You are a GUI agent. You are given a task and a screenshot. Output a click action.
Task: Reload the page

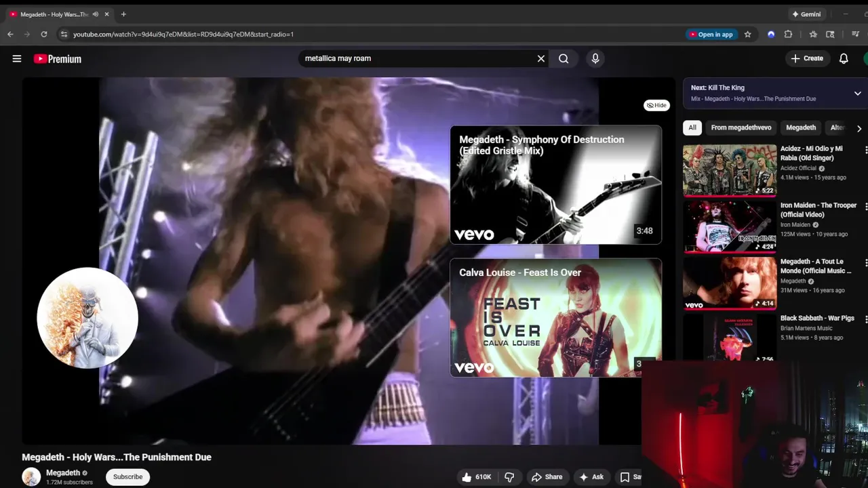(x=44, y=34)
